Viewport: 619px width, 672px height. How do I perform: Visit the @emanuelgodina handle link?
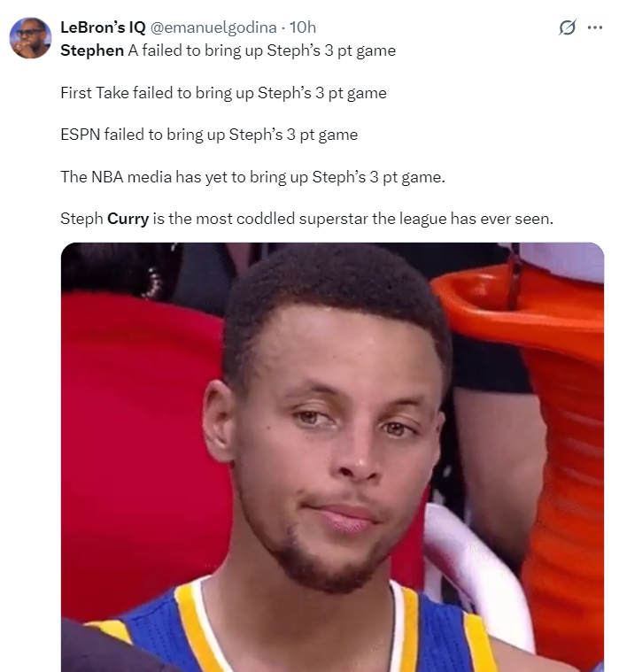(213, 27)
